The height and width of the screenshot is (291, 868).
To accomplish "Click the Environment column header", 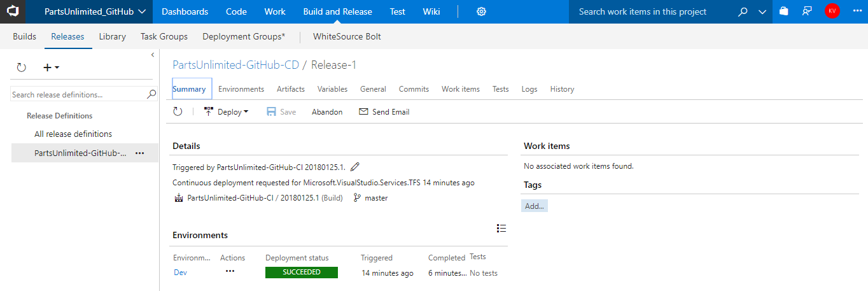I will tap(192, 258).
